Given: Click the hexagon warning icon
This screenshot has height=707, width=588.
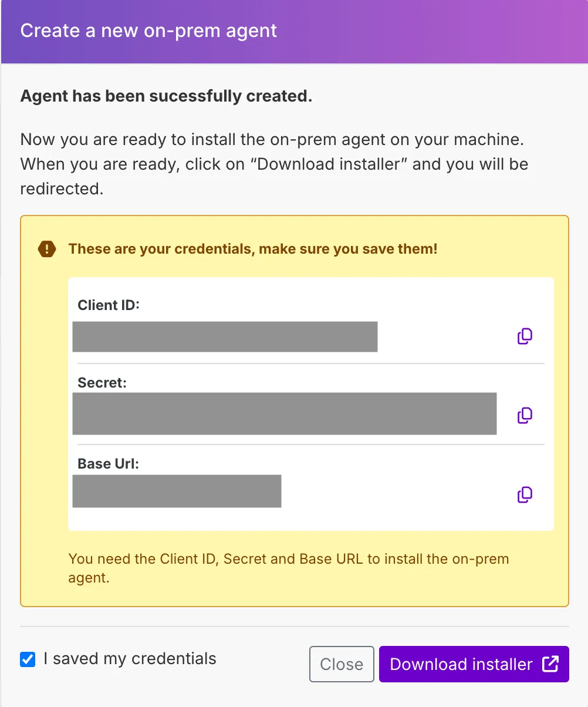Looking at the screenshot, I should click(46, 249).
